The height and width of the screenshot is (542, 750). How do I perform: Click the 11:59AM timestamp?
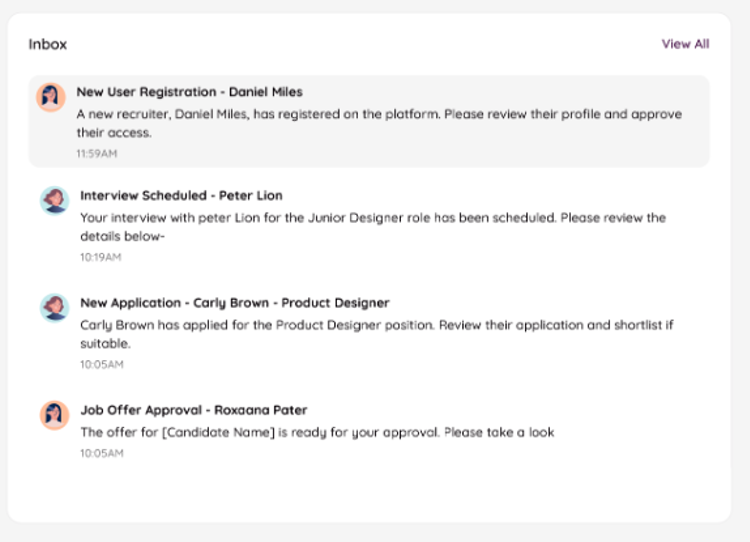coord(97,154)
